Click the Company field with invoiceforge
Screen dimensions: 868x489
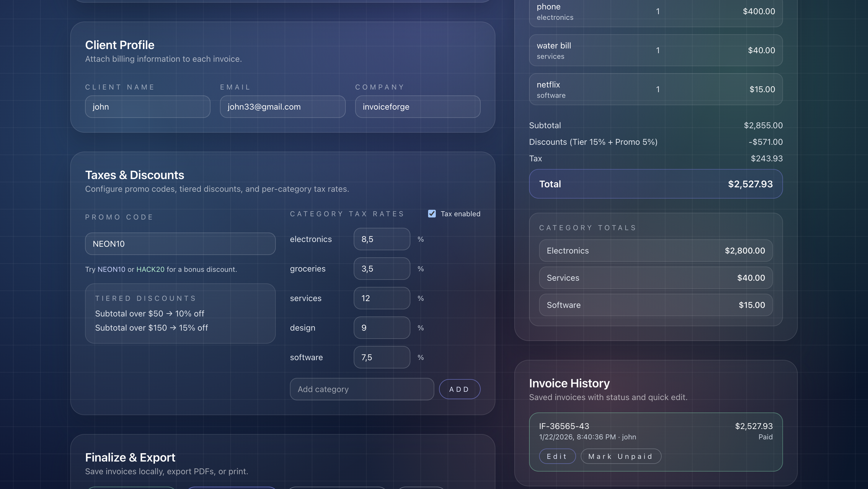pyautogui.click(x=417, y=107)
